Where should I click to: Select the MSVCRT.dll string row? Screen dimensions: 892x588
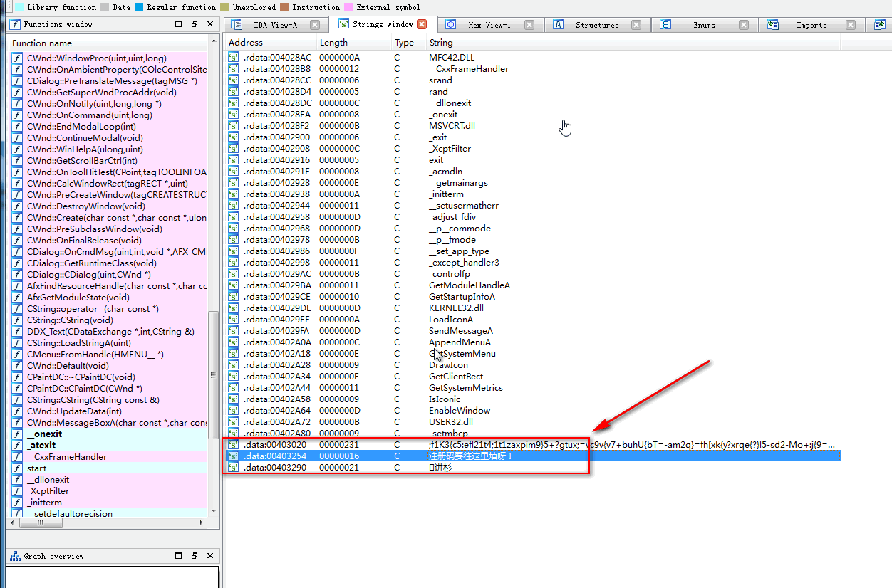[532, 126]
